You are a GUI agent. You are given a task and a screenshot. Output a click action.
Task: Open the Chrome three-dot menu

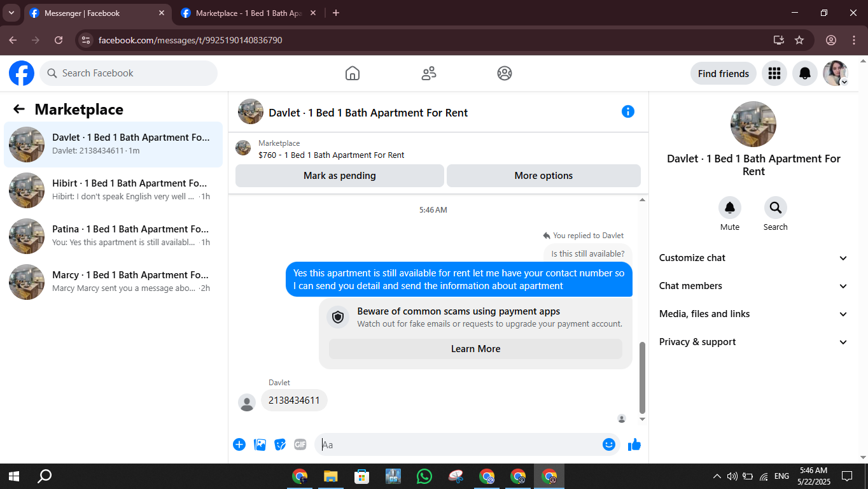pos(854,40)
